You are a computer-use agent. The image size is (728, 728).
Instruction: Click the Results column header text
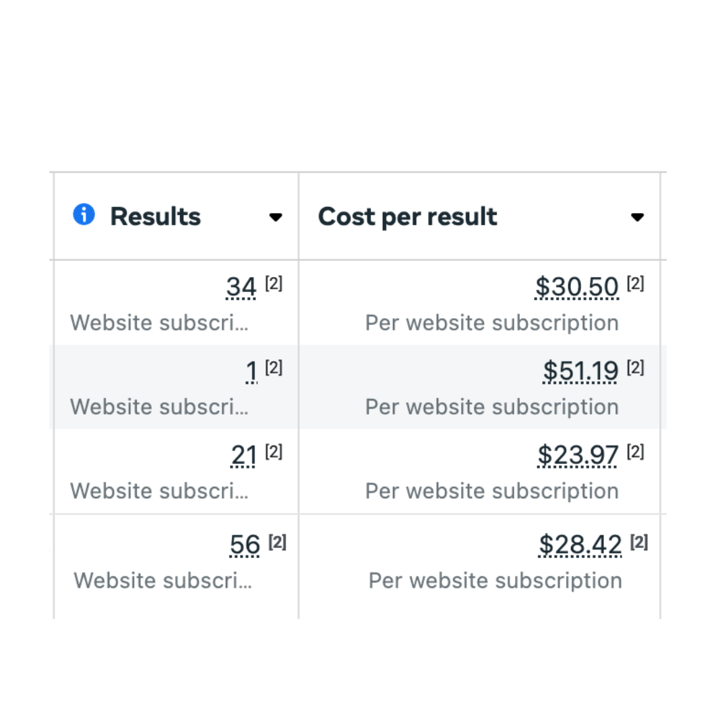156,217
